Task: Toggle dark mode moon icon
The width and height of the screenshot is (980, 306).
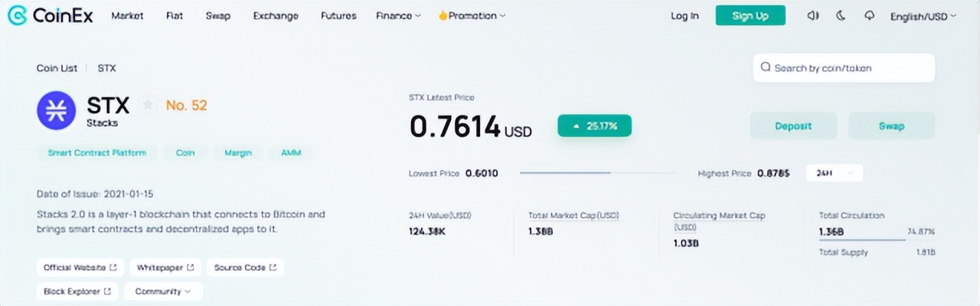Action: (841, 15)
